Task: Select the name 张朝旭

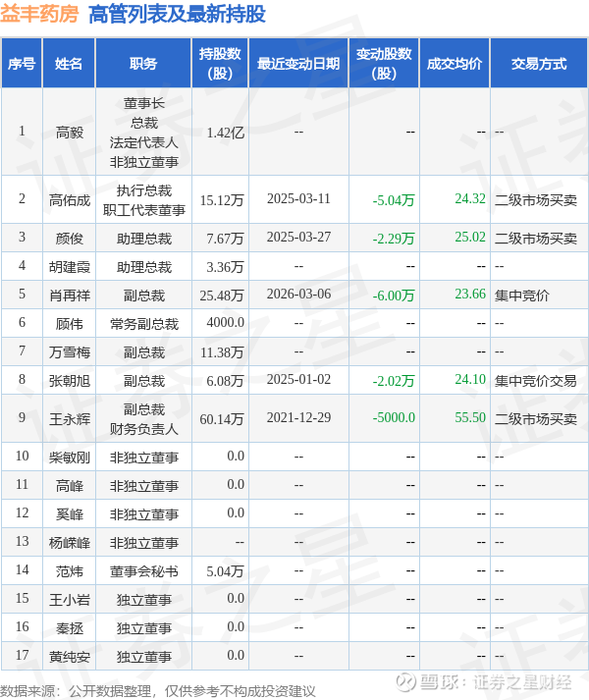Action: (70, 381)
